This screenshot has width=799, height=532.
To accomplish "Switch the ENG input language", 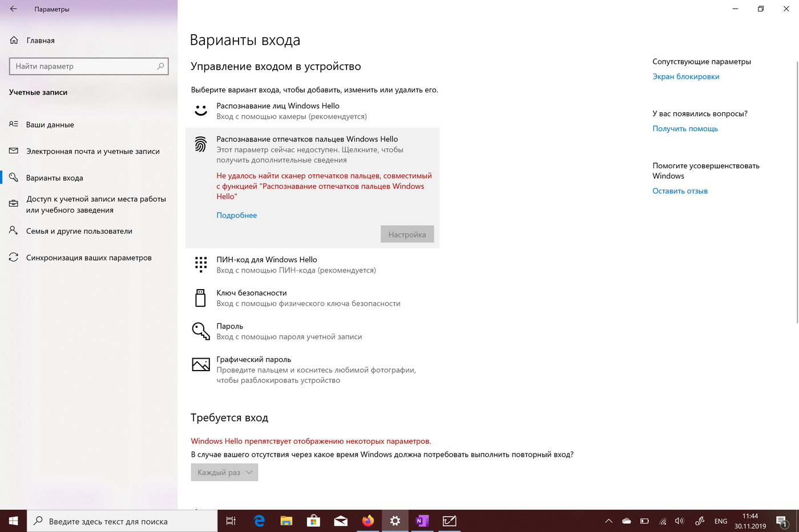I will point(721,521).
